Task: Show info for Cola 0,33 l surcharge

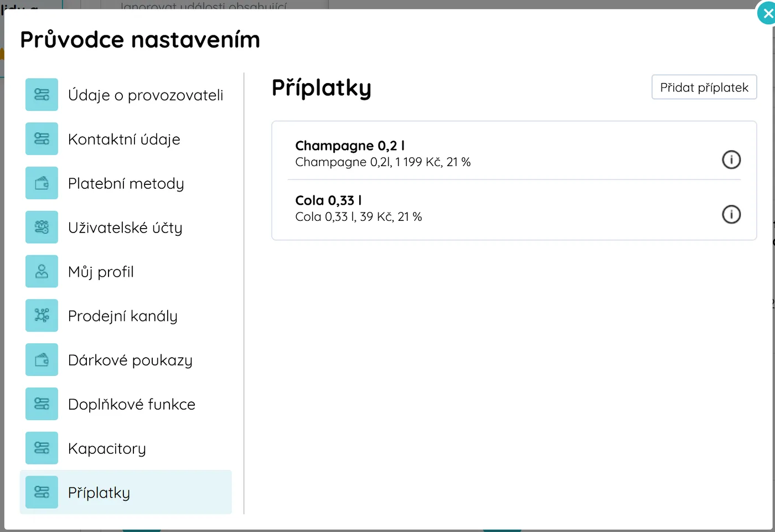Action: click(731, 214)
